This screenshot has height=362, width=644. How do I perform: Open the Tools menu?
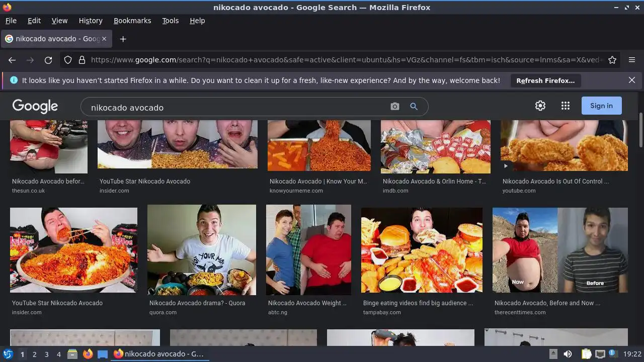tap(171, 21)
